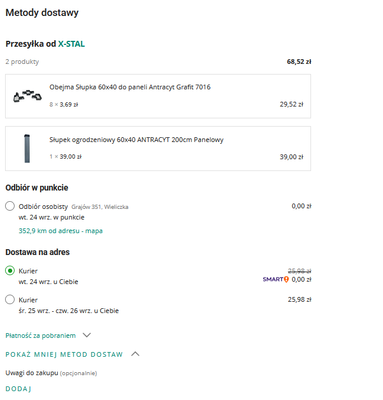Click the Słupek ogrodzeniowy product thumbnail
This screenshot has width=383, height=400.
27,148
